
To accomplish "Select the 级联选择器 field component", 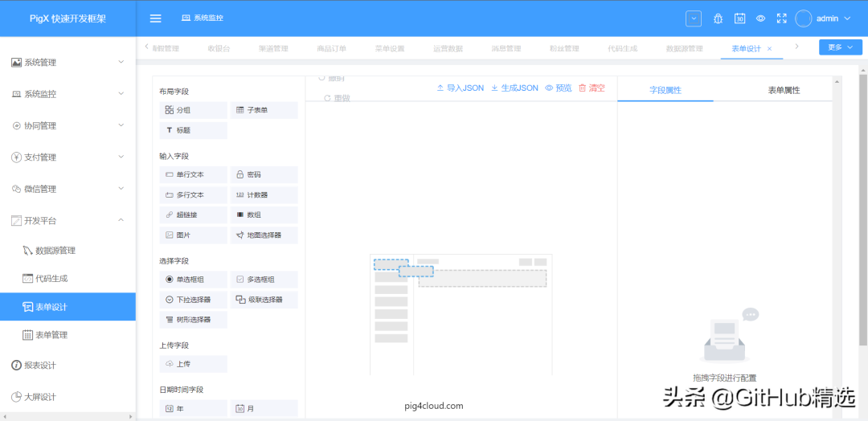I will click(264, 300).
